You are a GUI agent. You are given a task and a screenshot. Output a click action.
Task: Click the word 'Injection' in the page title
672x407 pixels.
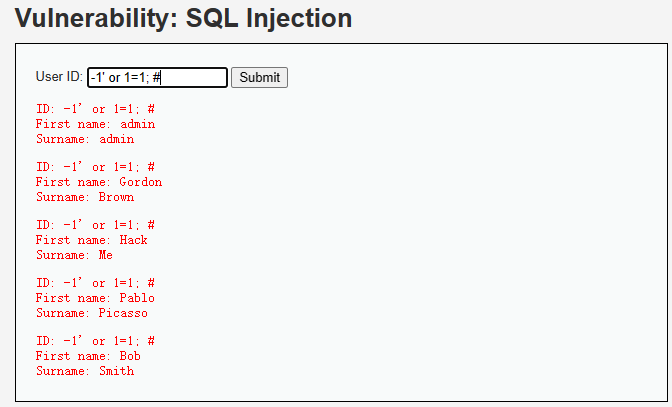tap(299, 19)
